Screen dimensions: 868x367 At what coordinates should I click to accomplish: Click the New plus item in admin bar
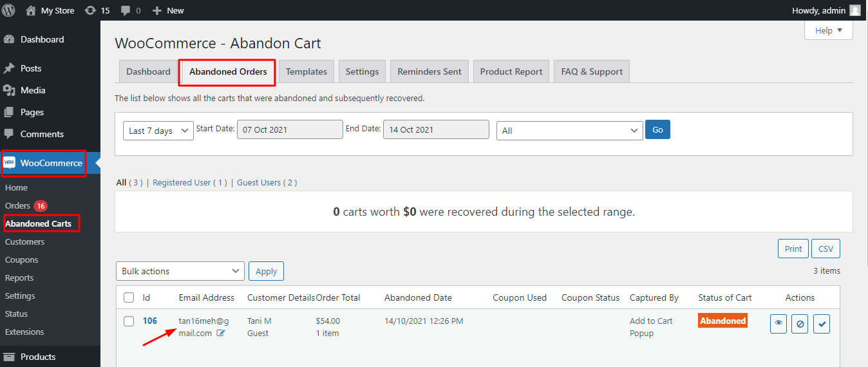(x=168, y=10)
